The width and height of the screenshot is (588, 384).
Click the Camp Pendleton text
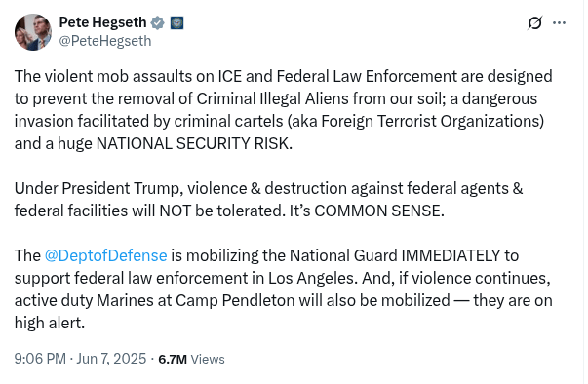(235, 301)
